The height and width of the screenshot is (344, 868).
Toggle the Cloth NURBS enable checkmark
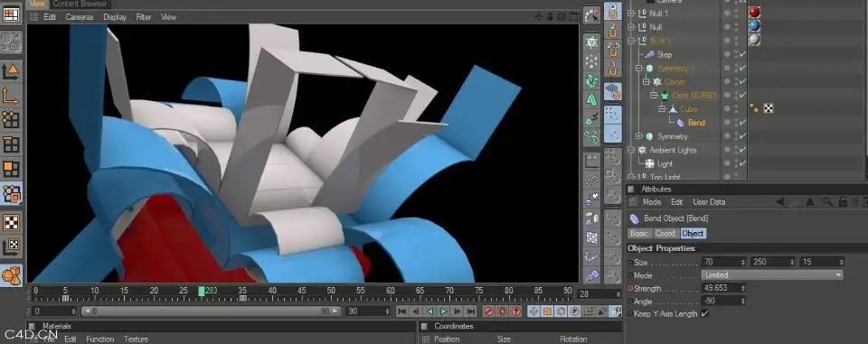point(742,95)
